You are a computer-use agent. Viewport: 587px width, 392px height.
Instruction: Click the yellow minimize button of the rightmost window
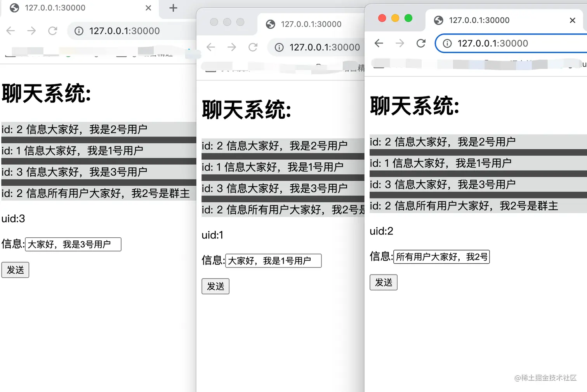[395, 18]
